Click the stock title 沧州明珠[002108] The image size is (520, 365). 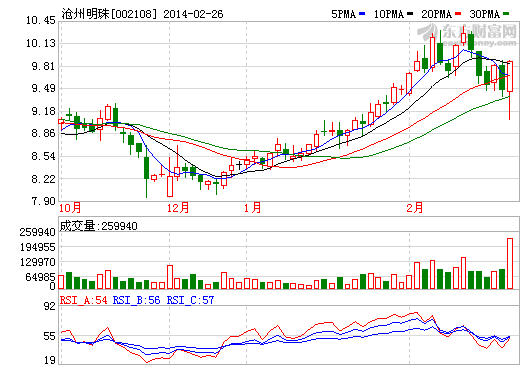pyautogui.click(x=109, y=14)
